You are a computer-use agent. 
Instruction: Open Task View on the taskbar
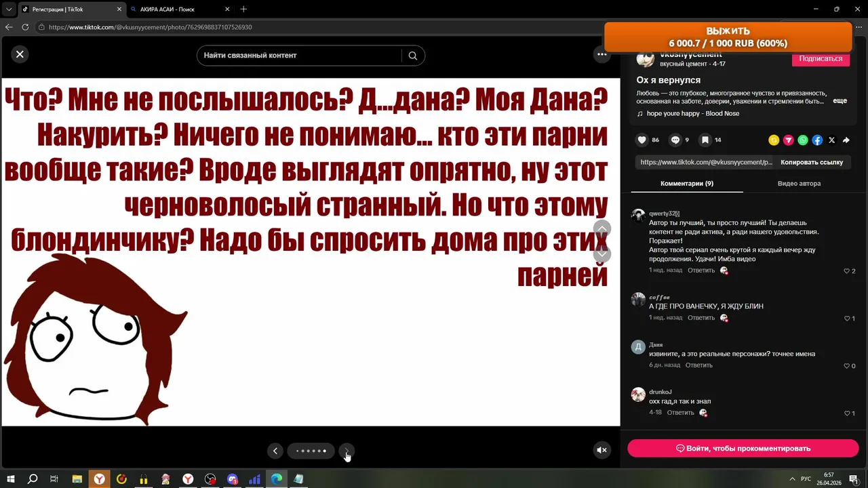[x=54, y=479]
